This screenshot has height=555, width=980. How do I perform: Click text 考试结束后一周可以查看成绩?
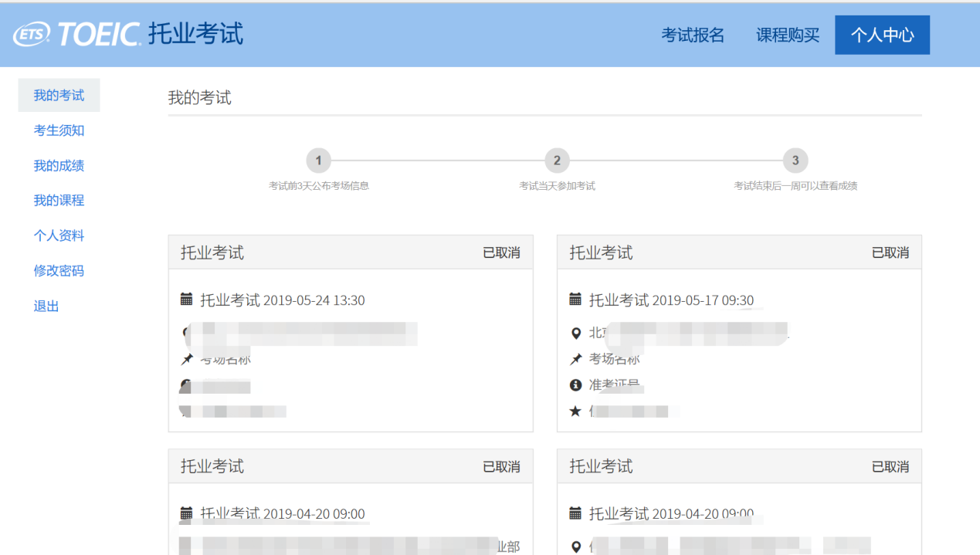coord(795,186)
